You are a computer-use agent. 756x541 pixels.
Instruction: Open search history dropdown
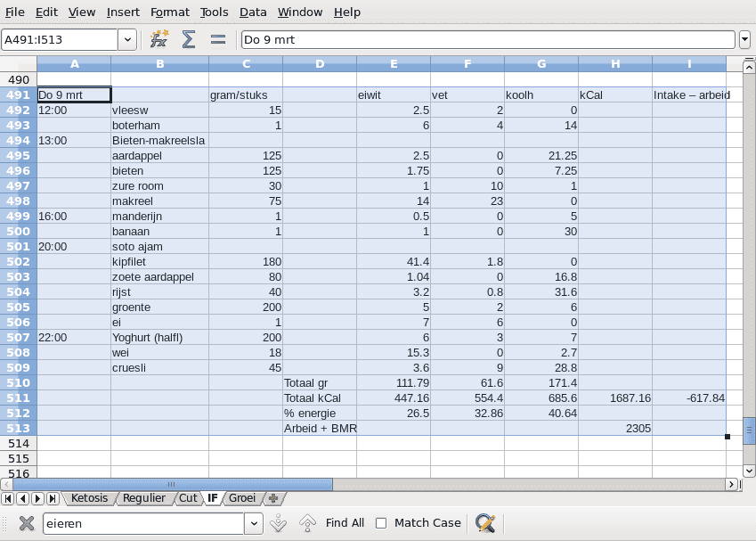click(x=254, y=523)
